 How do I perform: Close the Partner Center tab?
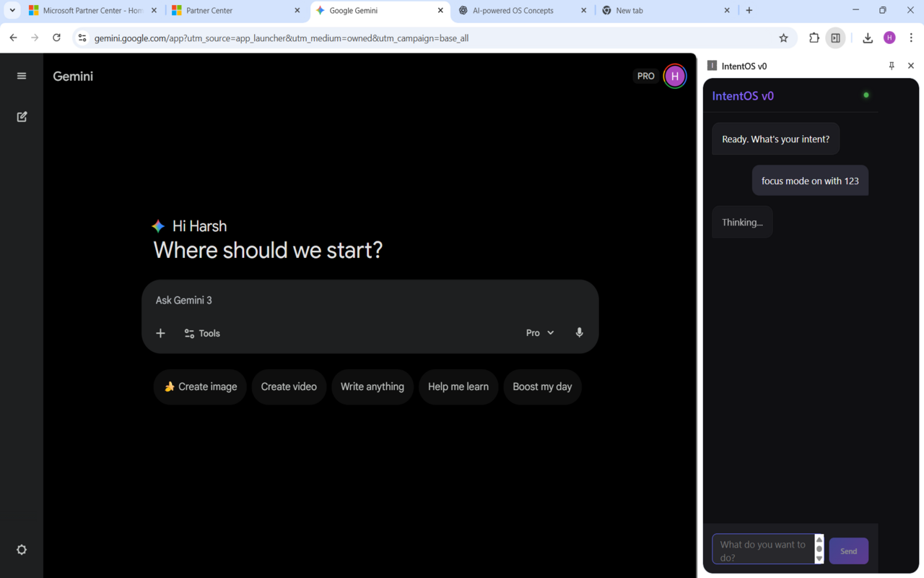[x=297, y=11]
